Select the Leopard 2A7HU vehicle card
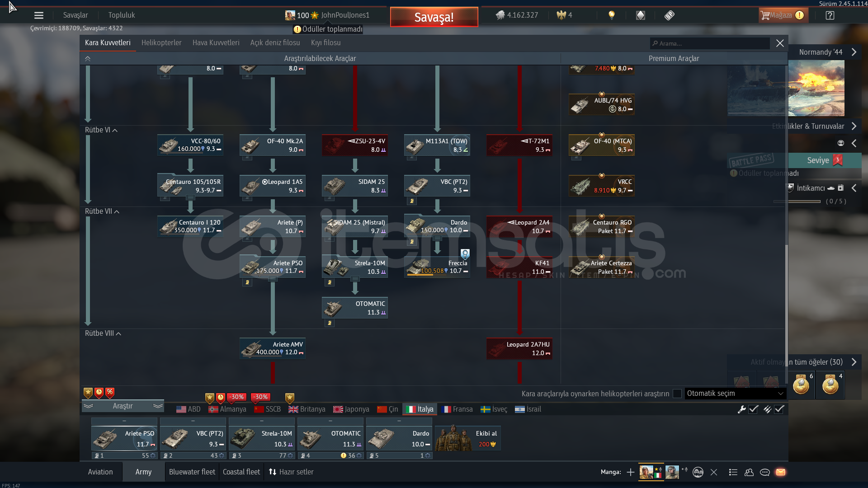Image resolution: width=868 pixels, height=488 pixels. pos(519,348)
